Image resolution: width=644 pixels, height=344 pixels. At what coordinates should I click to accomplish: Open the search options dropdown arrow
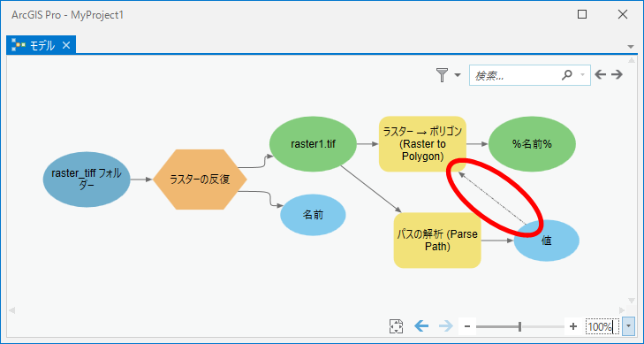pyautogui.click(x=582, y=75)
